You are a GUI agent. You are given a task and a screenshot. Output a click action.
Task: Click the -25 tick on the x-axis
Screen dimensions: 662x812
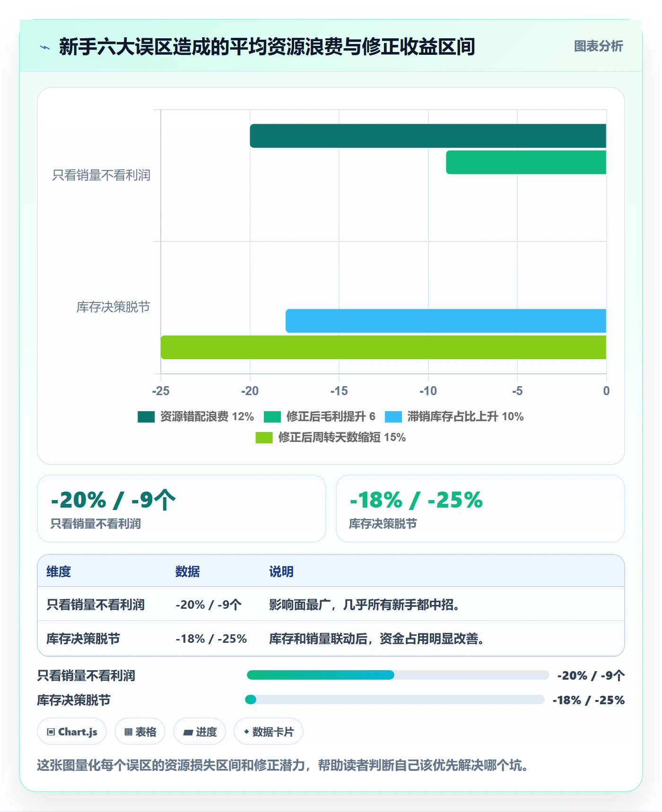[x=161, y=391]
